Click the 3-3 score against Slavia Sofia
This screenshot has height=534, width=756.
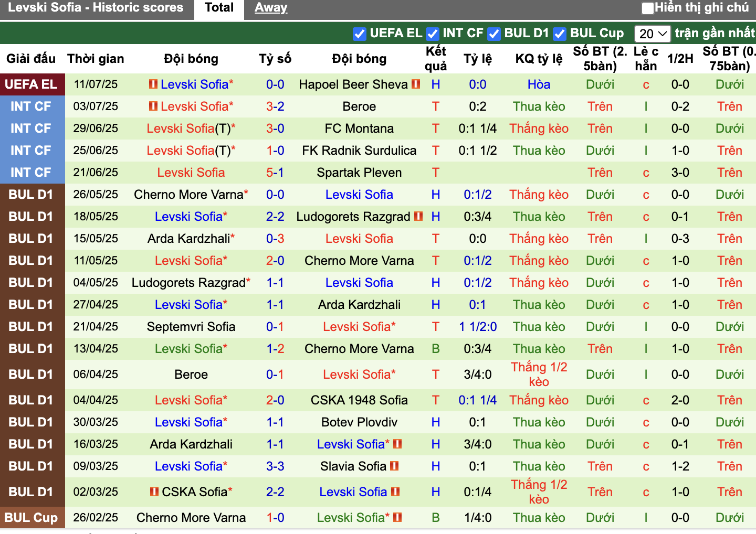pos(275,466)
